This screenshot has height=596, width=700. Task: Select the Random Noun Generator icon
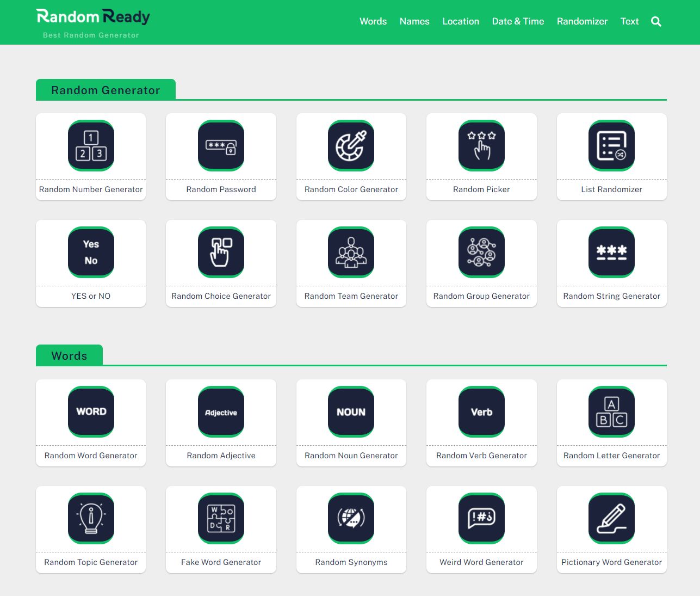tap(351, 411)
